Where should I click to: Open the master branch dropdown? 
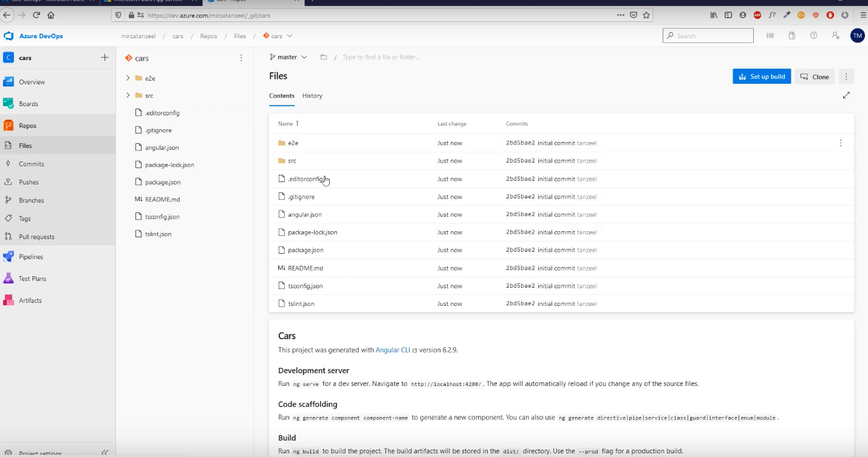(x=289, y=57)
